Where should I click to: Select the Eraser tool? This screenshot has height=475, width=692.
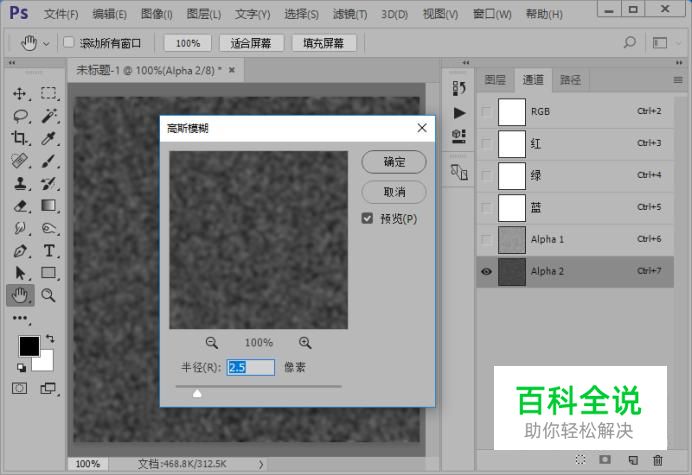[20, 206]
